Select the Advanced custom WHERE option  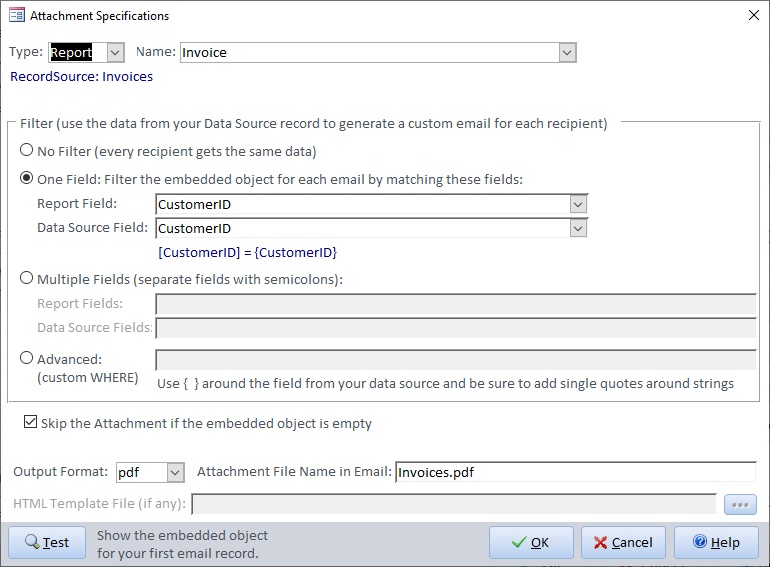tap(27, 359)
